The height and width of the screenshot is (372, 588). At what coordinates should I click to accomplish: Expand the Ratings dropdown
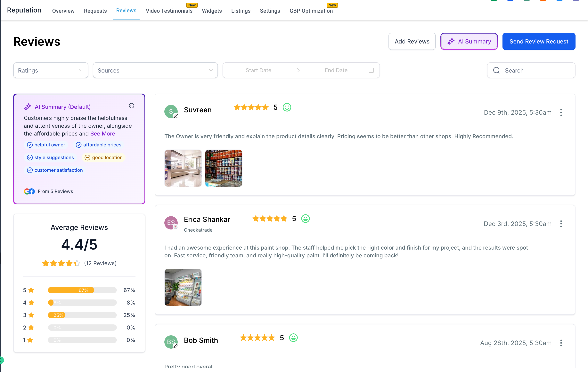(x=51, y=71)
